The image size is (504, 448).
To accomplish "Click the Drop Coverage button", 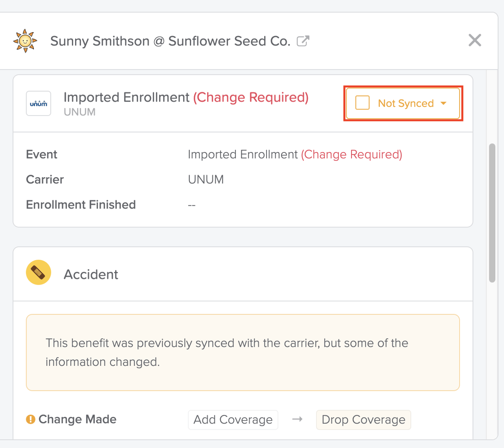I will point(363,419).
